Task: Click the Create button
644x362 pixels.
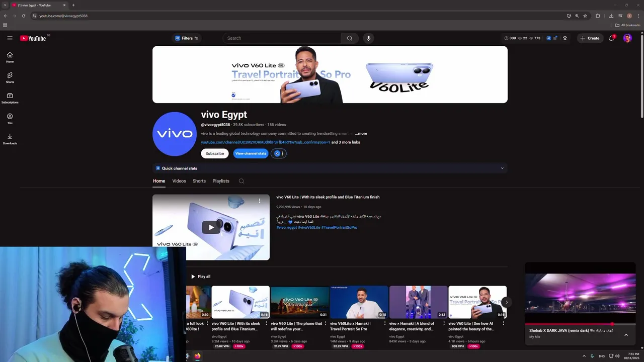Action: [x=590, y=38]
